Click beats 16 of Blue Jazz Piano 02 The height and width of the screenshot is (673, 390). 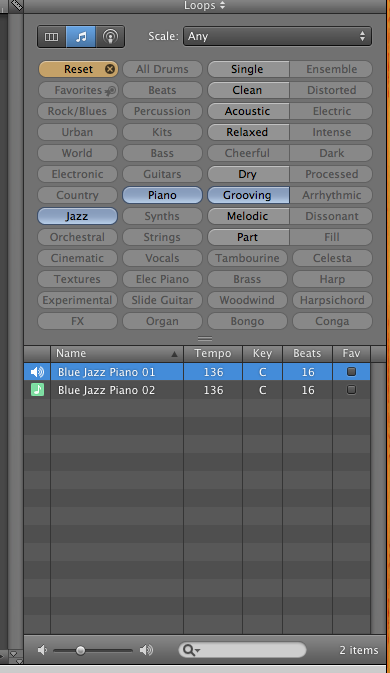point(308,390)
